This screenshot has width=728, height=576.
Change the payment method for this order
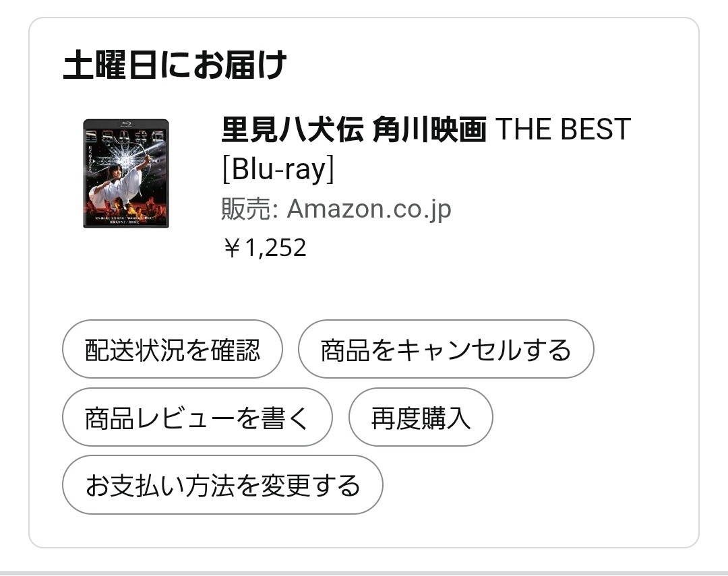point(222,485)
